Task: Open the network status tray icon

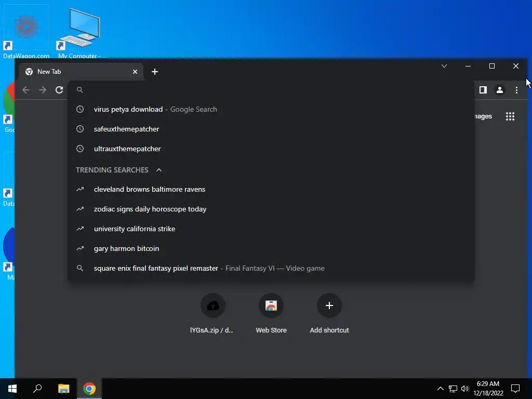Action: [453, 389]
